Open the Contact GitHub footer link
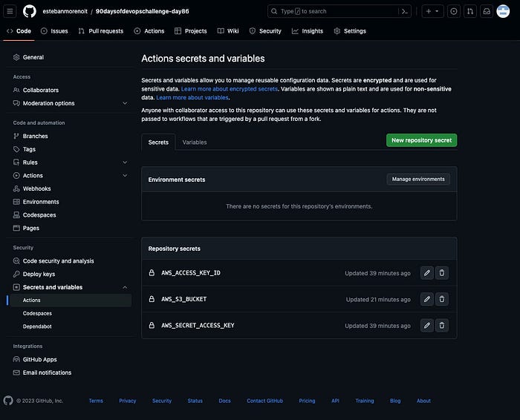 [x=265, y=401]
